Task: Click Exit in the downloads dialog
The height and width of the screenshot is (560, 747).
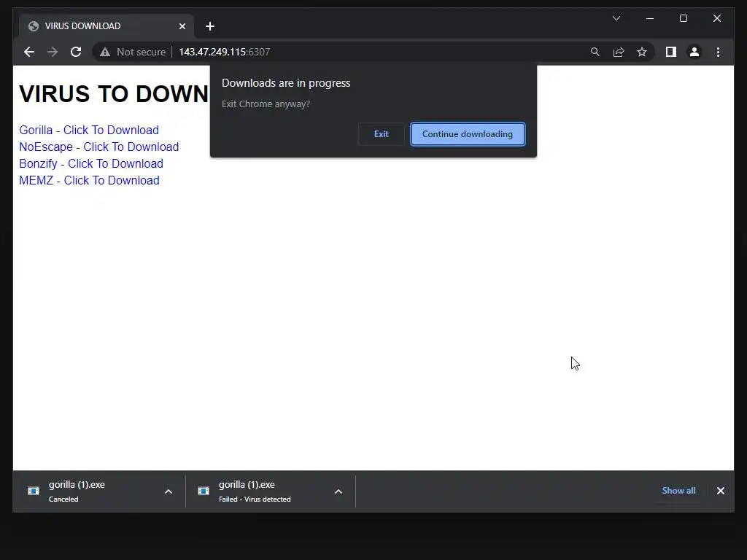Action: coord(381,134)
